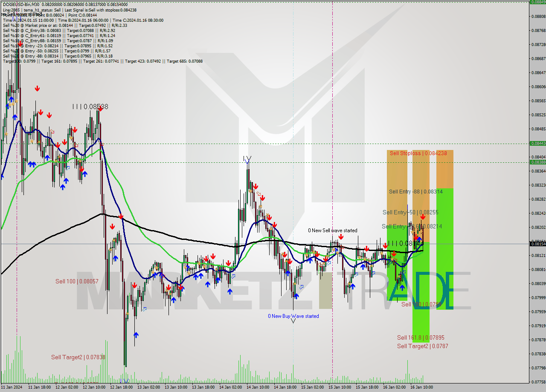Image resolution: width=546 pixels, height=392 pixels.
Task: Click the 'I V' wave label above the peak
Action: point(247,159)
